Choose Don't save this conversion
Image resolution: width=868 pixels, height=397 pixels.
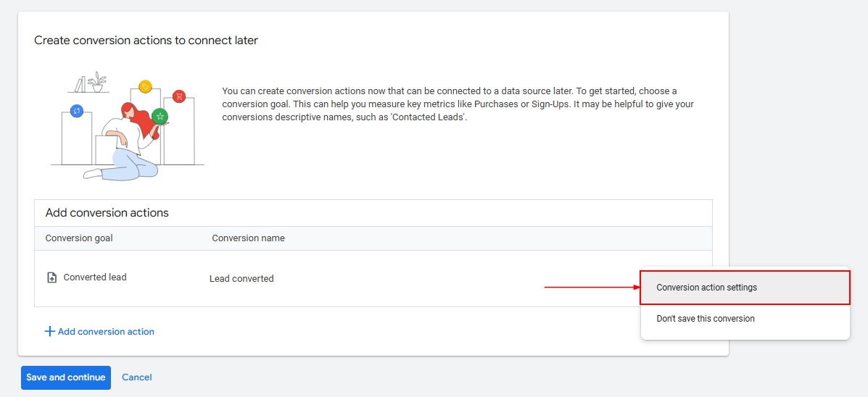pos(705,319)
